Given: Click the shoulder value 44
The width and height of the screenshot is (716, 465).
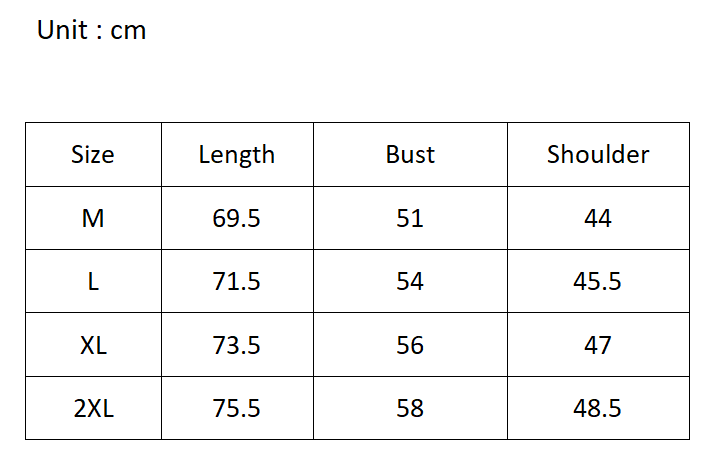Looking at the screenshot, I should [x=598, y=218].
